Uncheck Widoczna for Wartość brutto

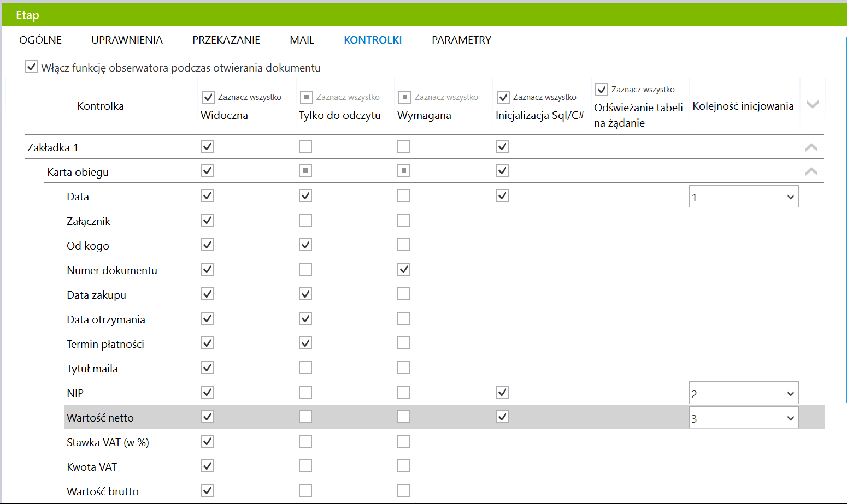tap(207, 490)
